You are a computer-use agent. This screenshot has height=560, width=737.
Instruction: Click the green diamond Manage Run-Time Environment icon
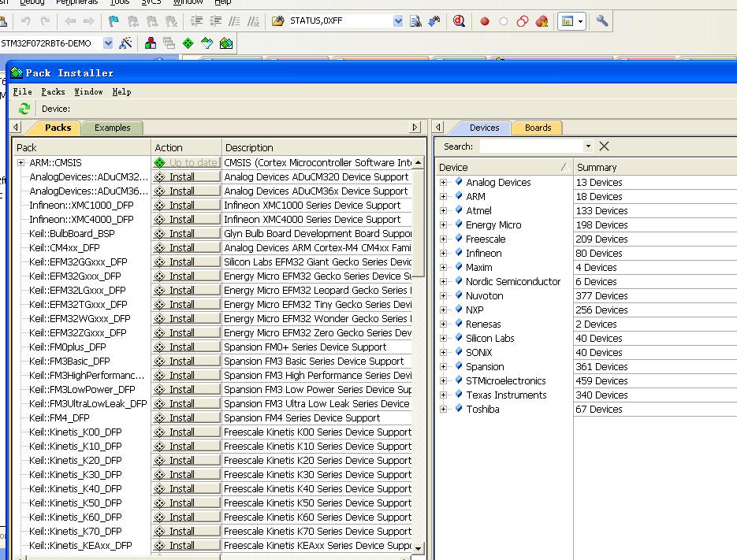[x=188, y=43]
